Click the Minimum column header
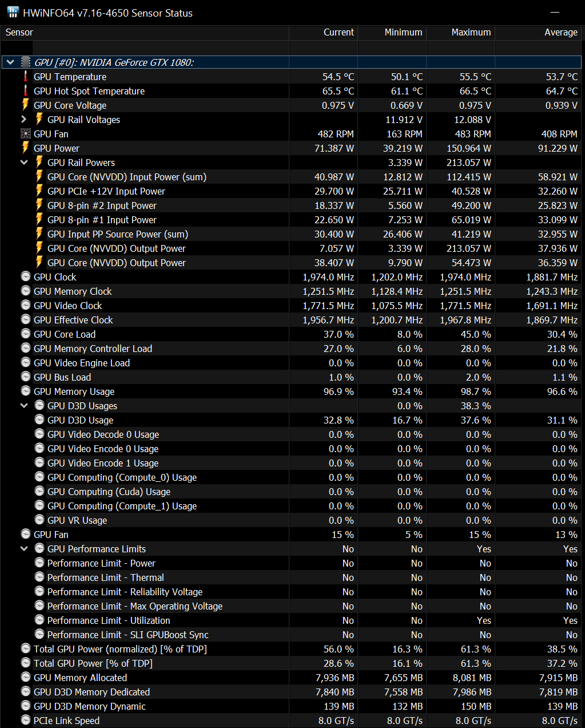 click(x=392, y=33)
